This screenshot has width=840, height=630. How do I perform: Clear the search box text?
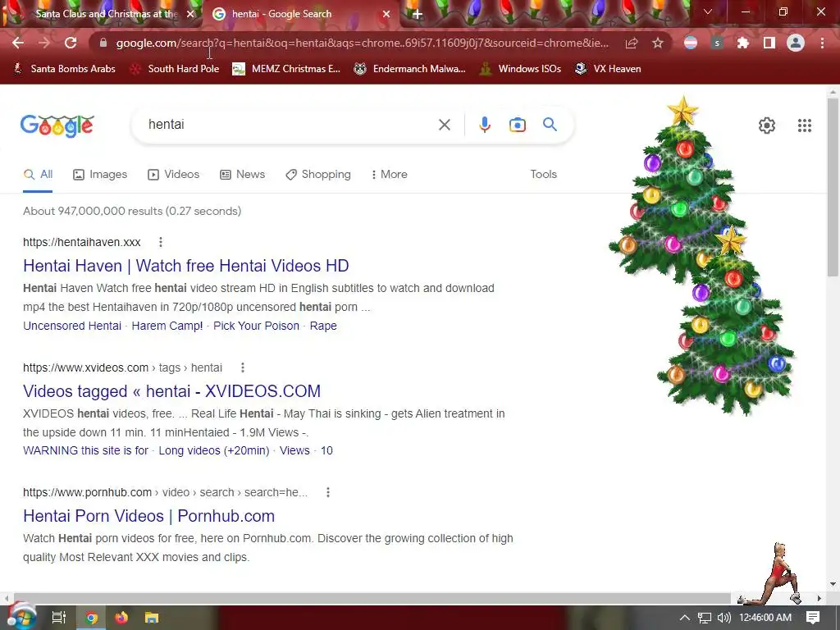[444, 125]
